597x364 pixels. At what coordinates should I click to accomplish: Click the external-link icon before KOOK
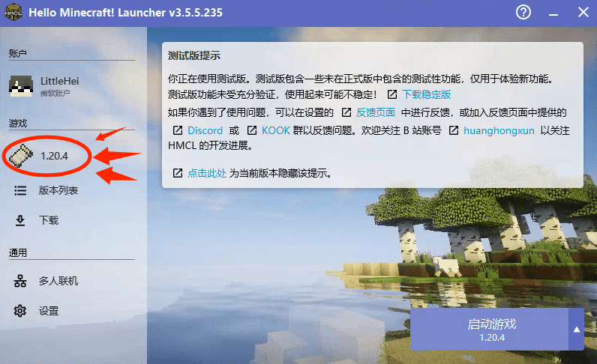pos(252,130)
